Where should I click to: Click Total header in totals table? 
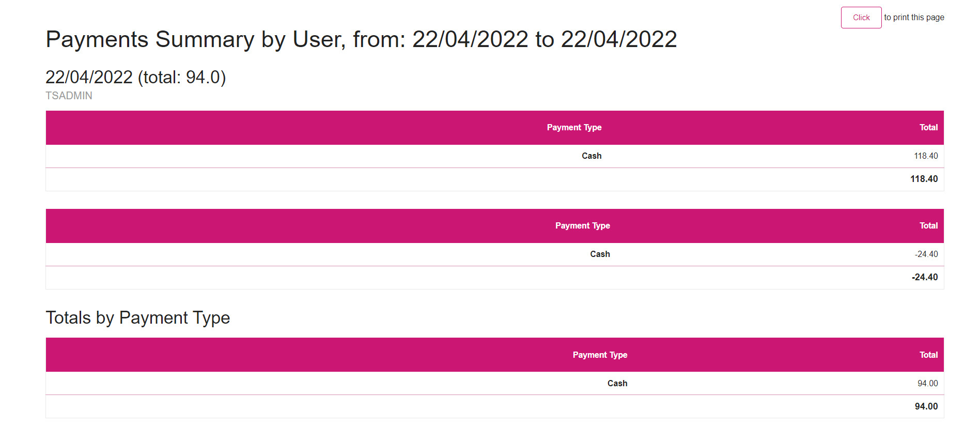click(928, 355)
